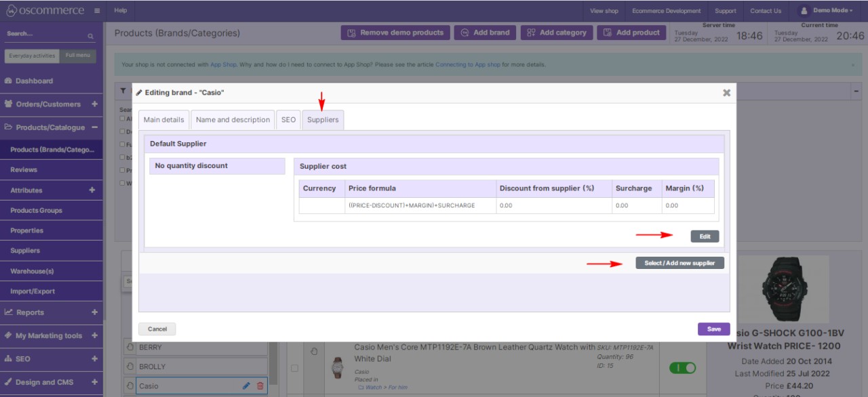Click the Casio G-SHOCK watch thumbnail
This screenshot has height=397, width=868.
pyautogui.click(x=784, y=288)
